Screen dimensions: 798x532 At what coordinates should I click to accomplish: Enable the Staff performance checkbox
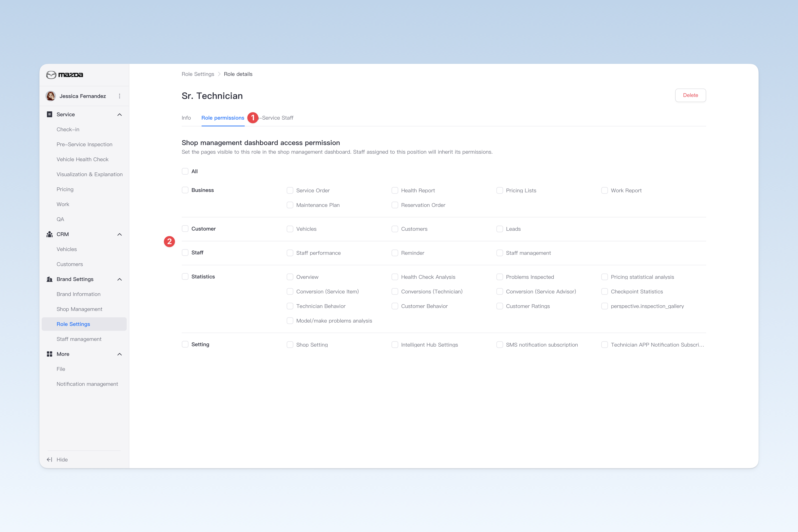[290, 253]
